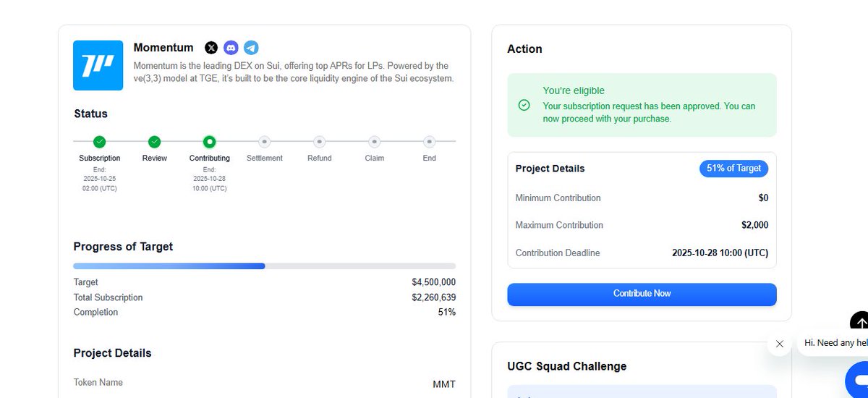Click the green eligibility checkmark icon
Screen dimensions: 868x398
pyautogui.click(x=524, y=105)
